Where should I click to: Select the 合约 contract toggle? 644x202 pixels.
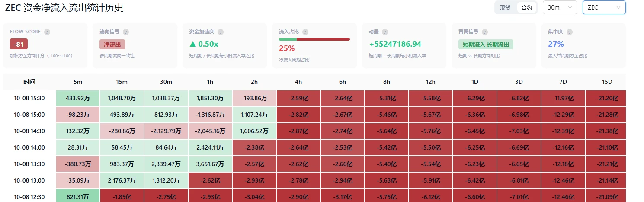527,7
